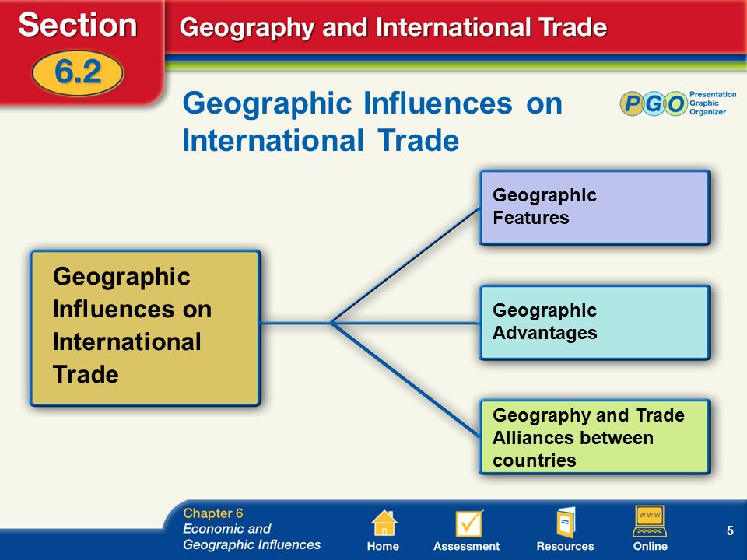Click the Resources label text

coord(565,546)
